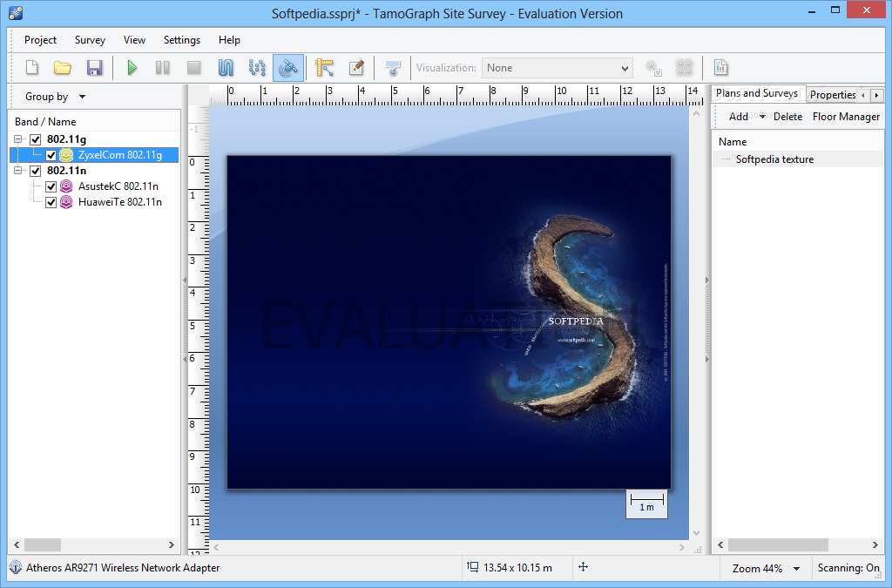The height and width of the screenshot is (588, 892).
Task: Click the right panel horizontal scrollbar thumb
Action: (778, 544)
